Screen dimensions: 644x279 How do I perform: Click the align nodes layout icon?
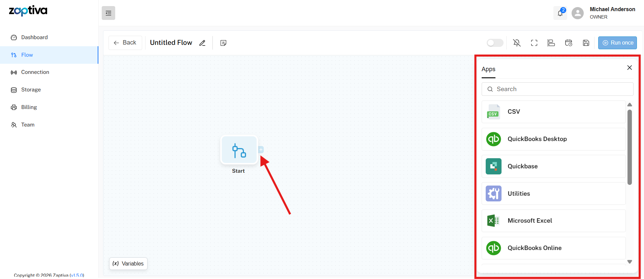(551, 43)
